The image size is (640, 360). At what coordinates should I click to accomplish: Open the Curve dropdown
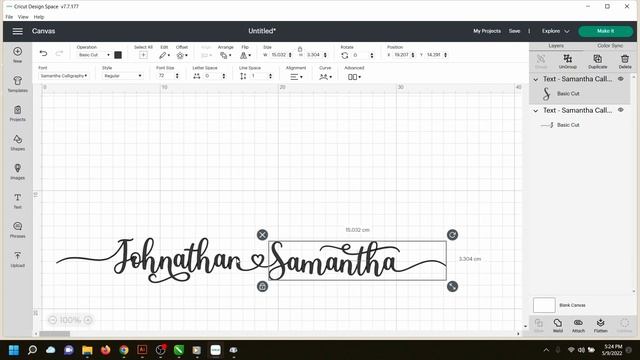pyautogui.click(x=325, y=77)
